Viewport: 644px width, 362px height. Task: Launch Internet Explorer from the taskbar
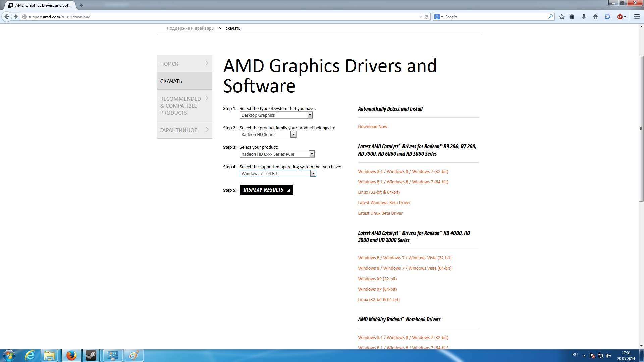30,355
